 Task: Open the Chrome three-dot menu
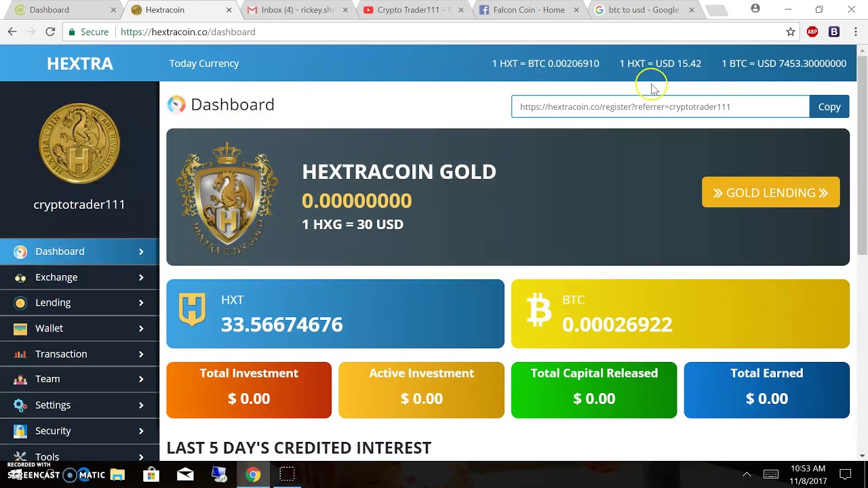coord(855,32)
